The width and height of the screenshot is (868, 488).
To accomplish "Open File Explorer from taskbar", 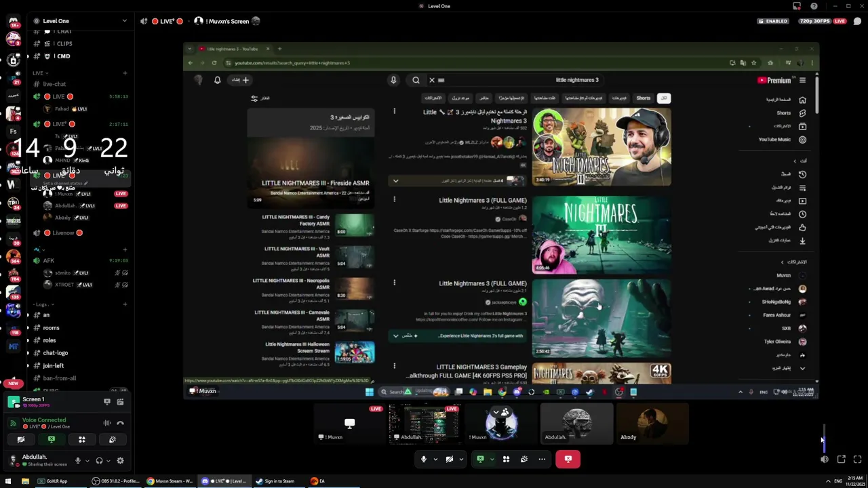I will [25, 481].
